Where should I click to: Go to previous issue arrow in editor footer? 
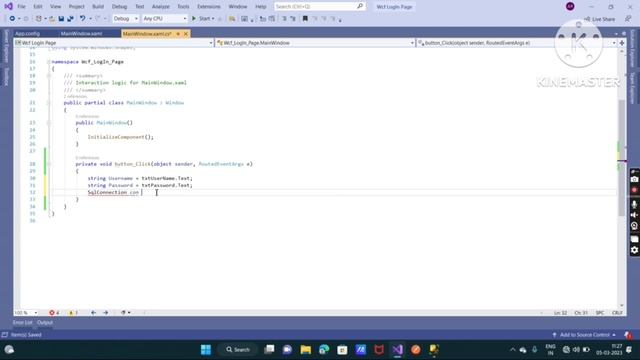(93, 313)
